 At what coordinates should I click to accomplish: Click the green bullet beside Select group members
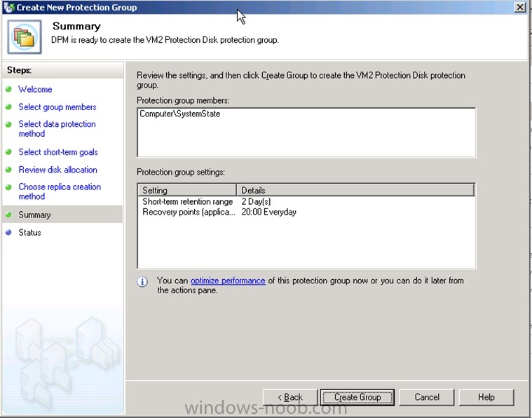point(9,107)
